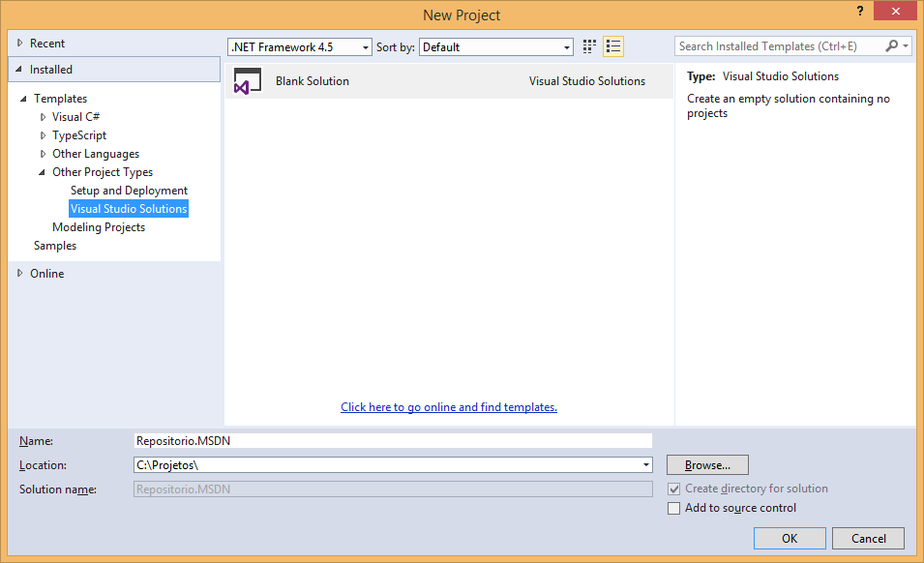This screenshot has width=924, height=563.
Task: Toggle Create directory for solution checkbox
Action: 674,489
